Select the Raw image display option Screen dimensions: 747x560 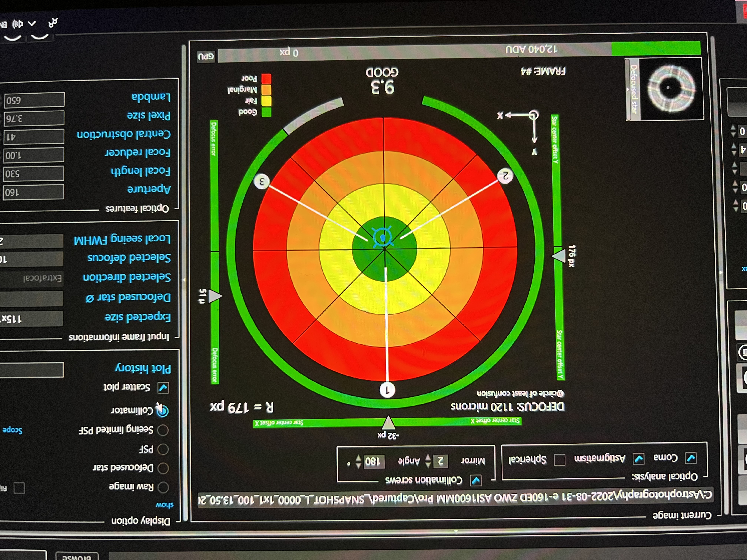tap(163, 487)
